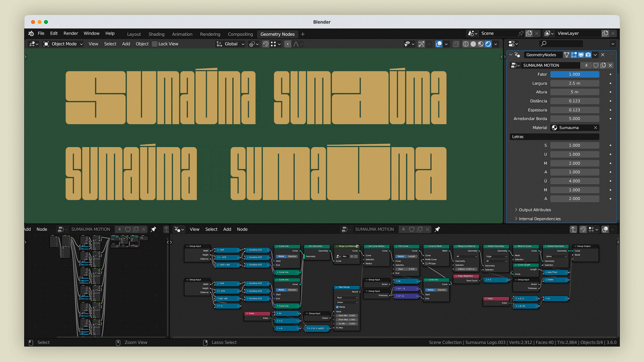
Task: Open object visibility and selectability filter
Action: tap(409, 44)
